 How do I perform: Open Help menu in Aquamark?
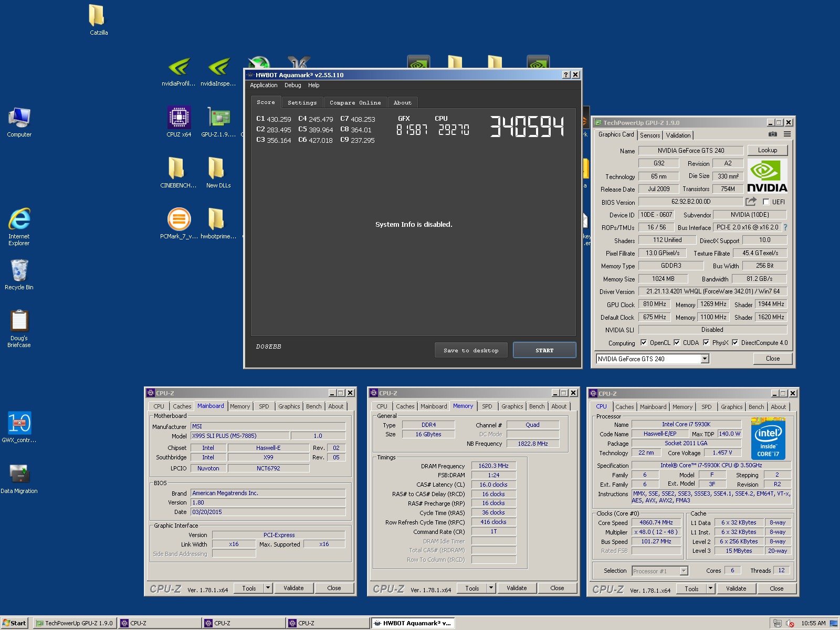(313, 85)
